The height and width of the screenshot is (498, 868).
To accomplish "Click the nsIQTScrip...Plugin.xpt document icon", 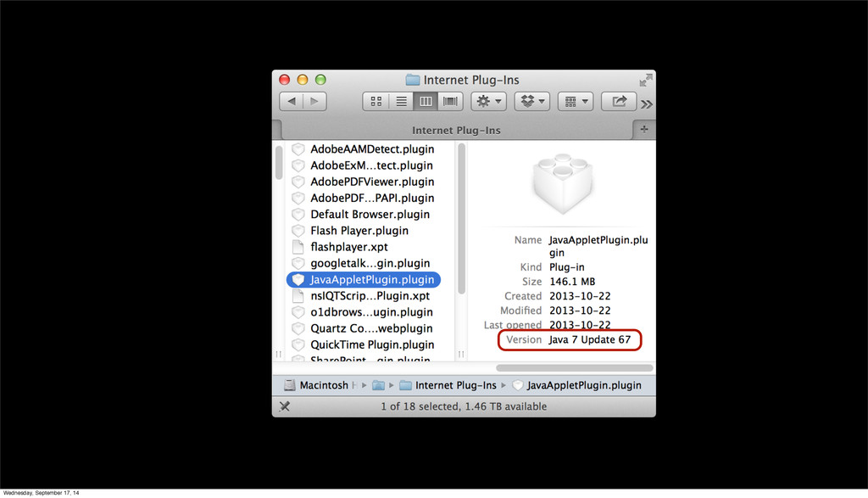I will pos(298,296).
